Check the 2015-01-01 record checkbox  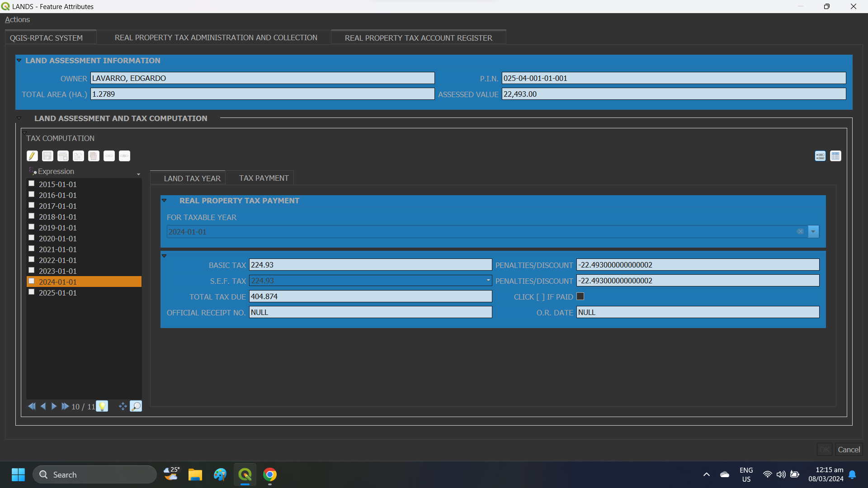tap(32, 183)
